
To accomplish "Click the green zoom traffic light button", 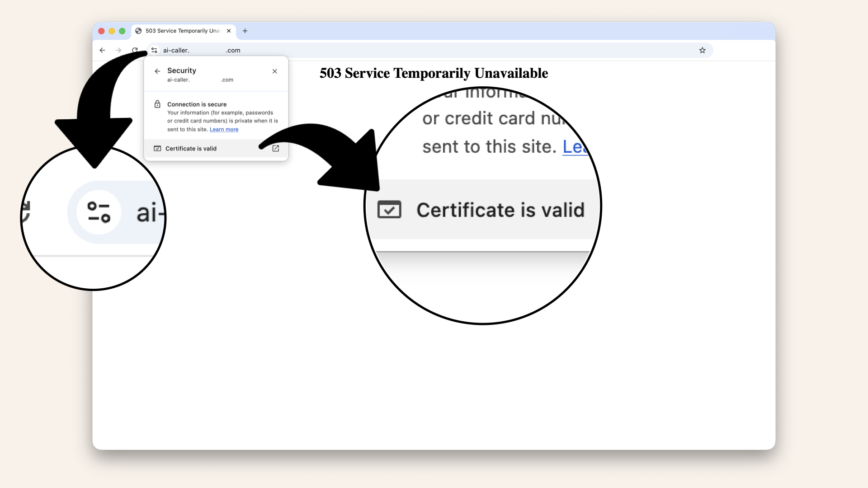I will coord(122,31).
